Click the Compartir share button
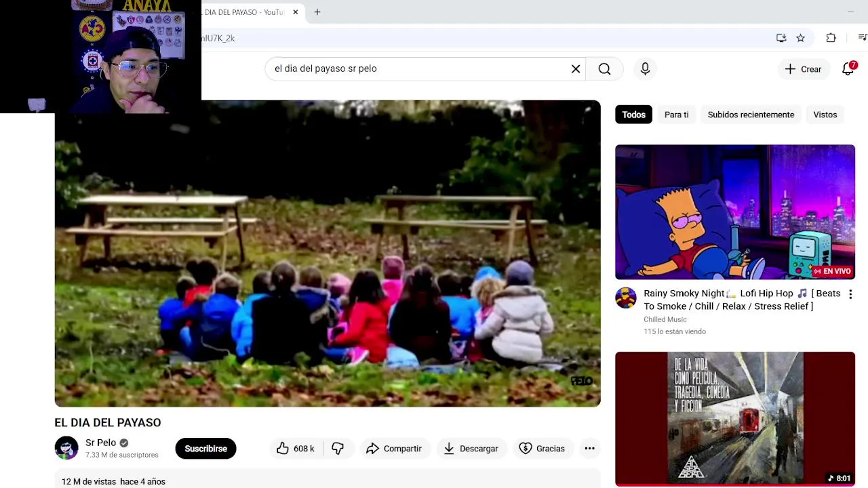Viewport: 868px width, 488px height. pos(394,449)
